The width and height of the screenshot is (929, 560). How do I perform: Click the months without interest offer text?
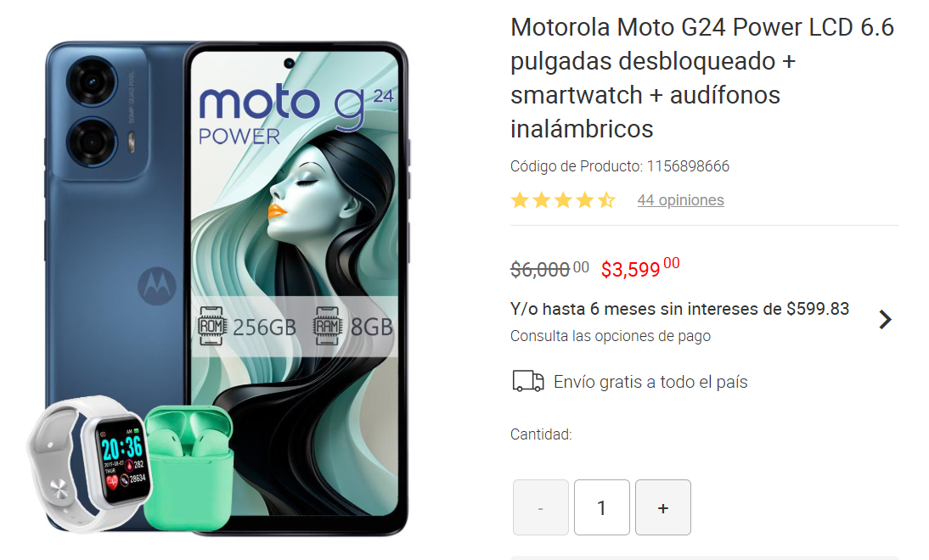coord(679,308)
